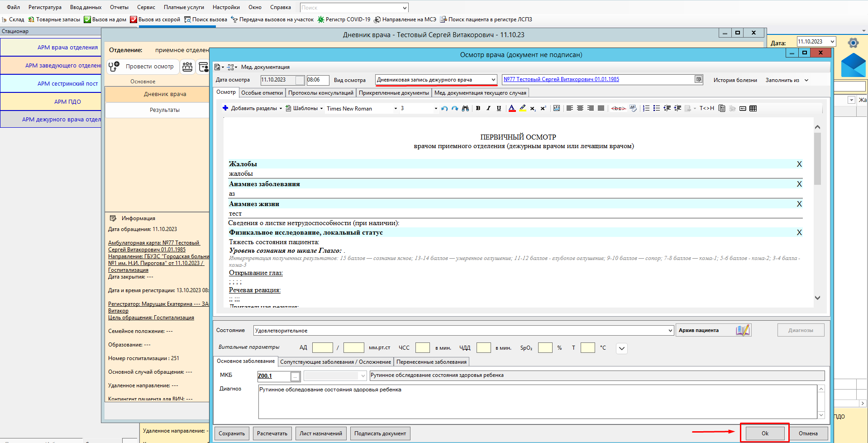The width and height of the screenshot is (868, 443).
Task: Switch to Особые отметки tab
Action: pyautogui.click(x=262, y=93)
